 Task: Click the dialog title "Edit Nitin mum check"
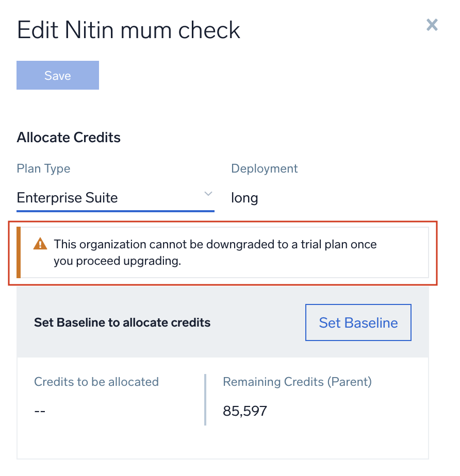click(x=129, y=30)
